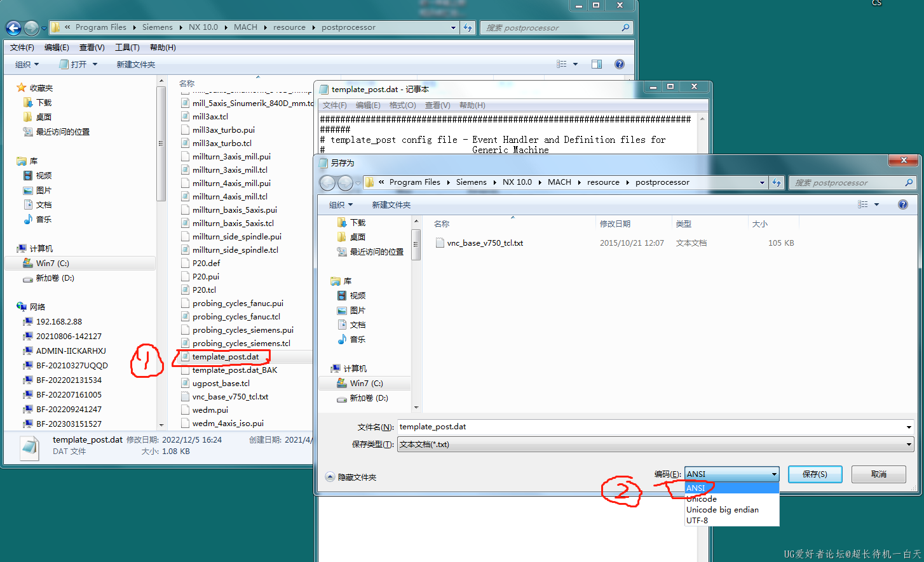Select mill3ax_turbo.pui file

click(x=224, y=130)
